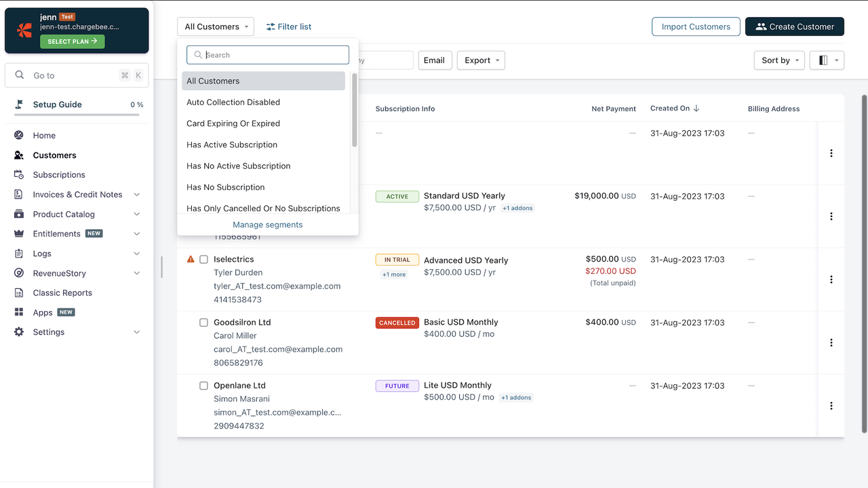
Task: Select Card Expiring Or Expired segment
Action: (233, 123)
